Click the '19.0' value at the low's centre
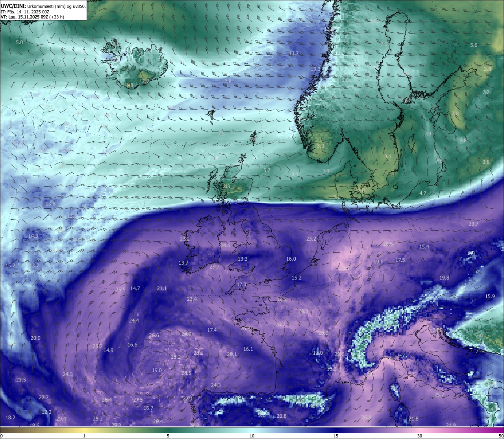504x439 pixels. 157,370
